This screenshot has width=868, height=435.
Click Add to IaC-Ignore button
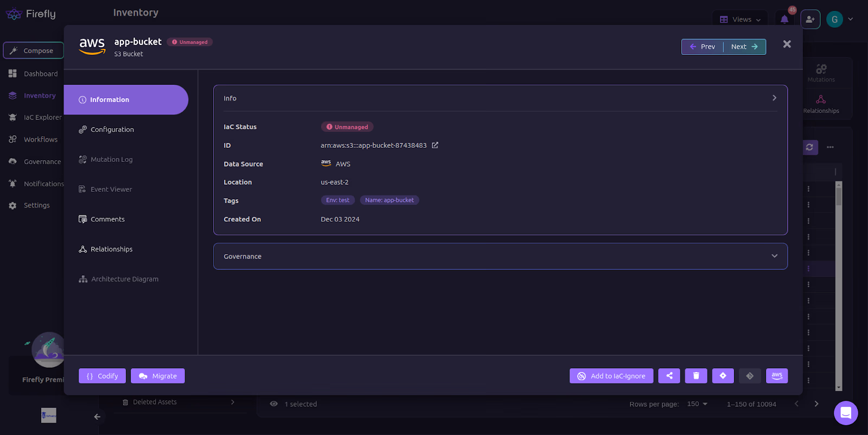coord(611,376)
